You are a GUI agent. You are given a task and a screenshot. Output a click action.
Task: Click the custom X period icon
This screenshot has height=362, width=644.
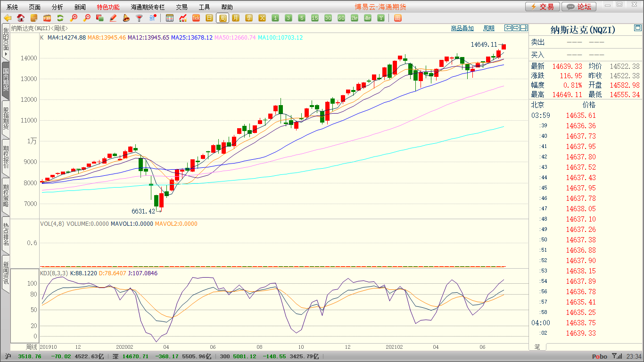pos(262,18)
